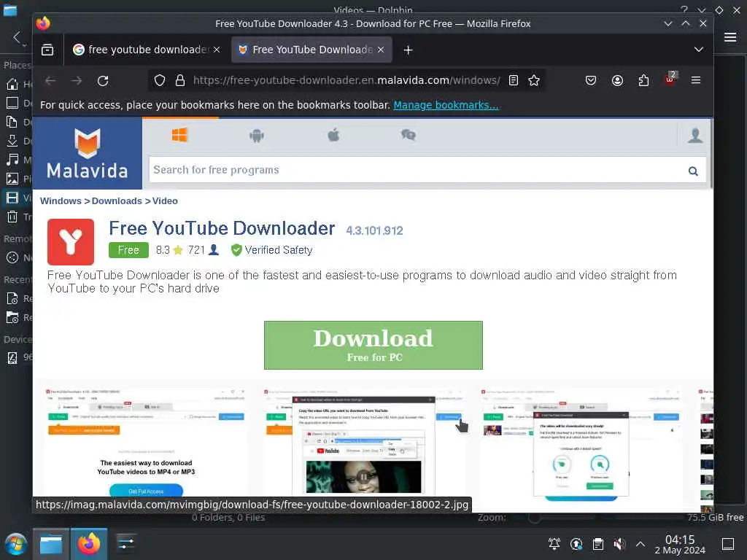
Task: Open the third screenshot thumbnail with dialog
Action: (x=581, y=441)
